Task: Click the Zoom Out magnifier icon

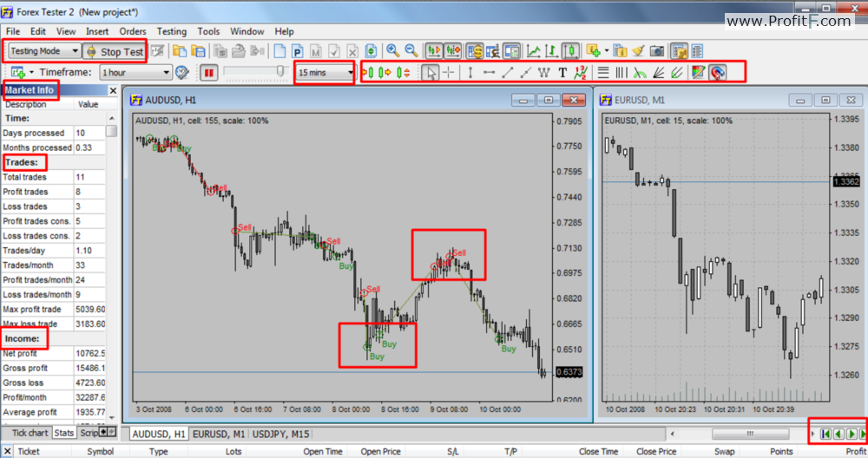Action: (x=411, y=51)
